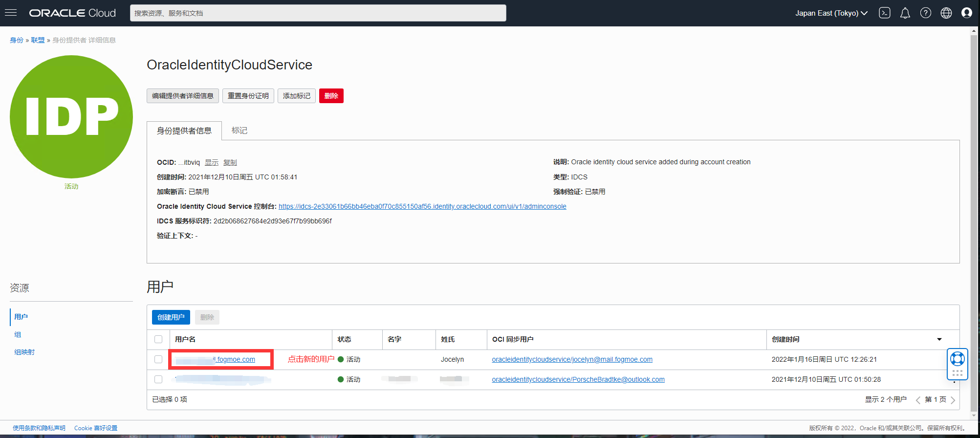This screenshot has width=980, height=438.
Task: Open the IDCS admin console URL link
Action: tap(422, 206)
